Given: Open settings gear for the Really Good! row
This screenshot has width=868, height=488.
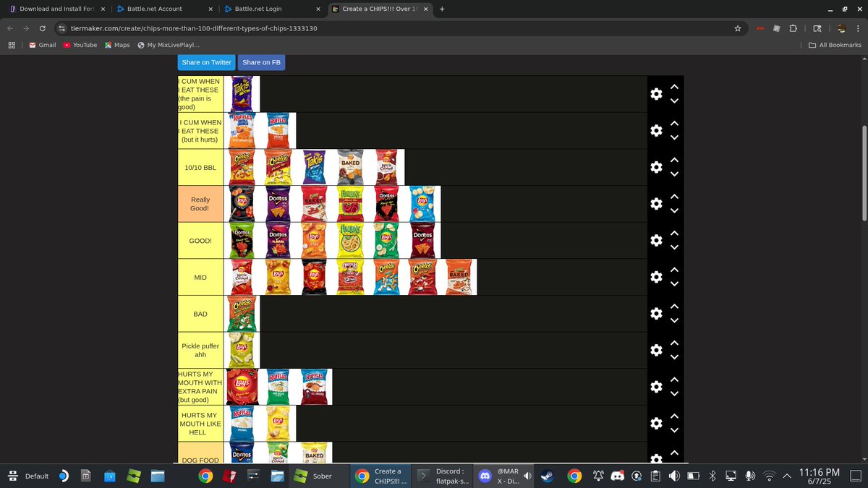Looking at the screenshot, I should (656, 204).
